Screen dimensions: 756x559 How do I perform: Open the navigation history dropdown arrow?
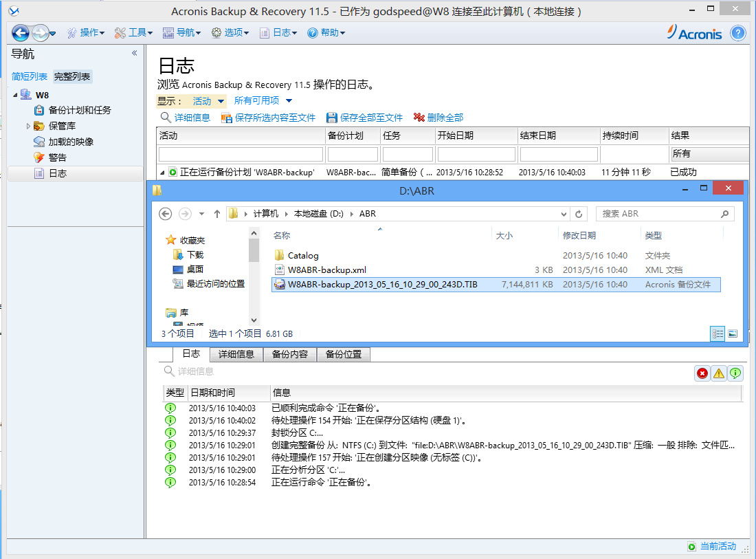(x=52, y=33)
